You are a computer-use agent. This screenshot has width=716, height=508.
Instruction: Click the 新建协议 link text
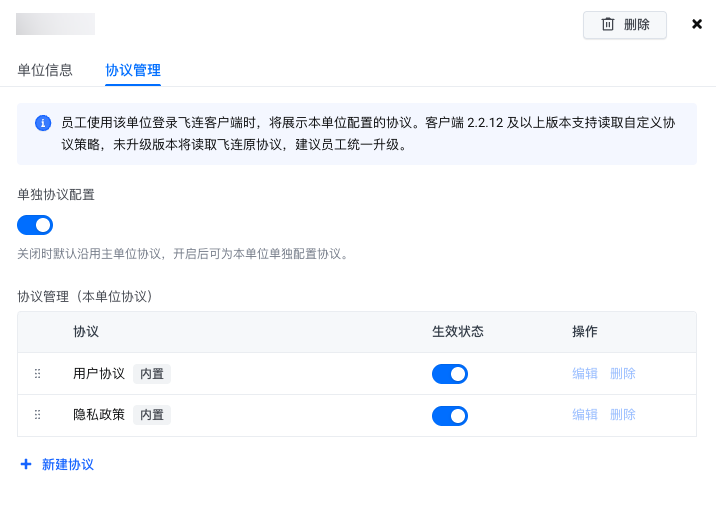(x=68, y=465)
